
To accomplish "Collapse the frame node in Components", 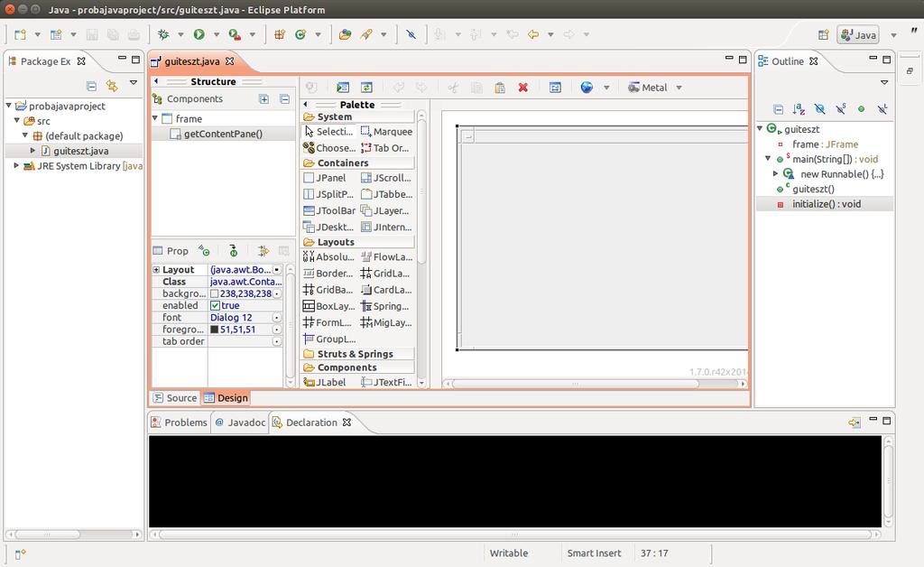I will (155, 118).
